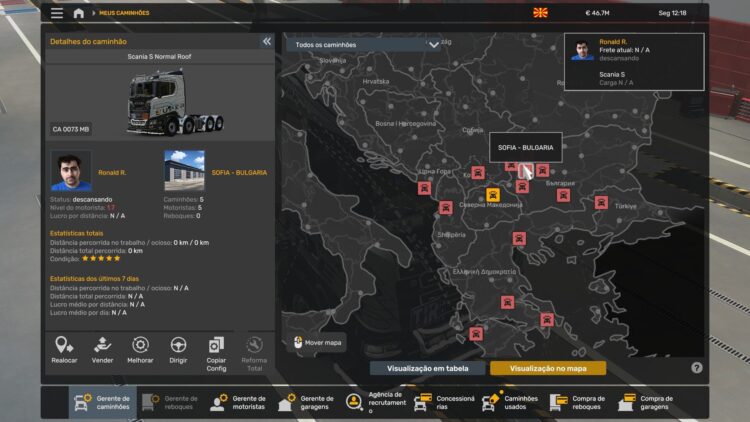Open the hamburger main menu
This screenshot has width=750, height=422.
point(57,13)
